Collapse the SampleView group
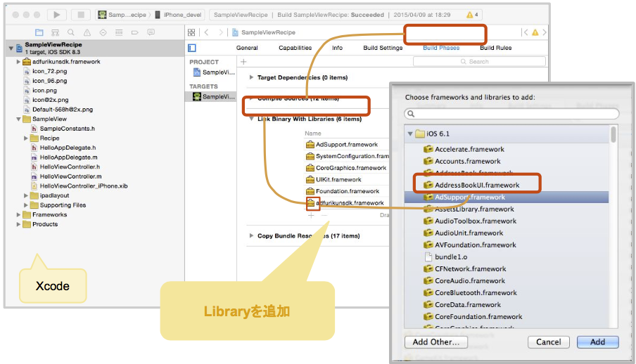Screen dimensions: 636x364 click(18, 119)
